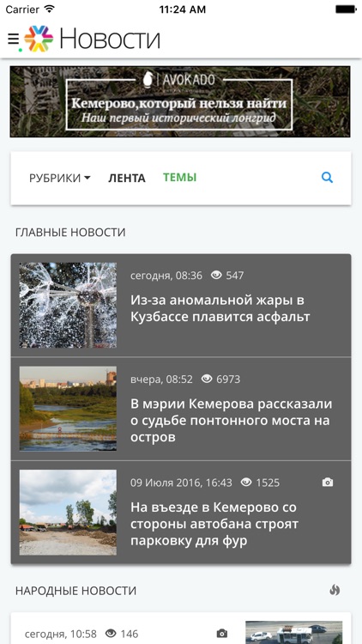The image size is (362, 644).
Task: Expand the Рубрики dropdown
Action: [x=60, y=178]
